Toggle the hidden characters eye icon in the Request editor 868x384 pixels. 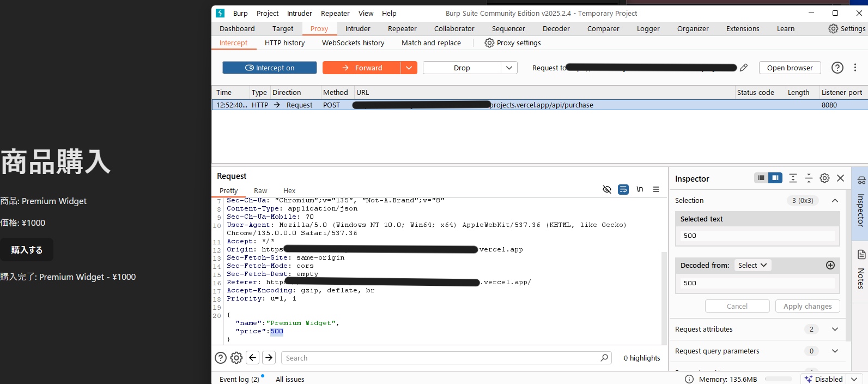607,189
